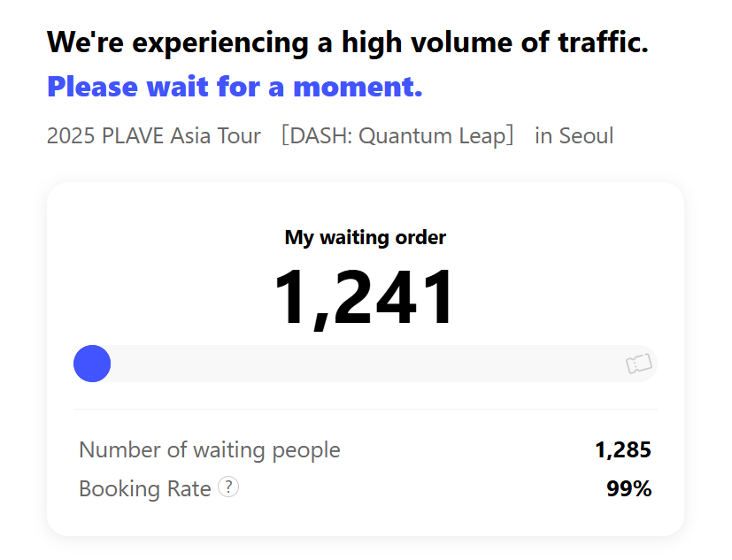Click the "in Seoul" location text
This screenshot has width=732, height=560.
coord(574,136)
